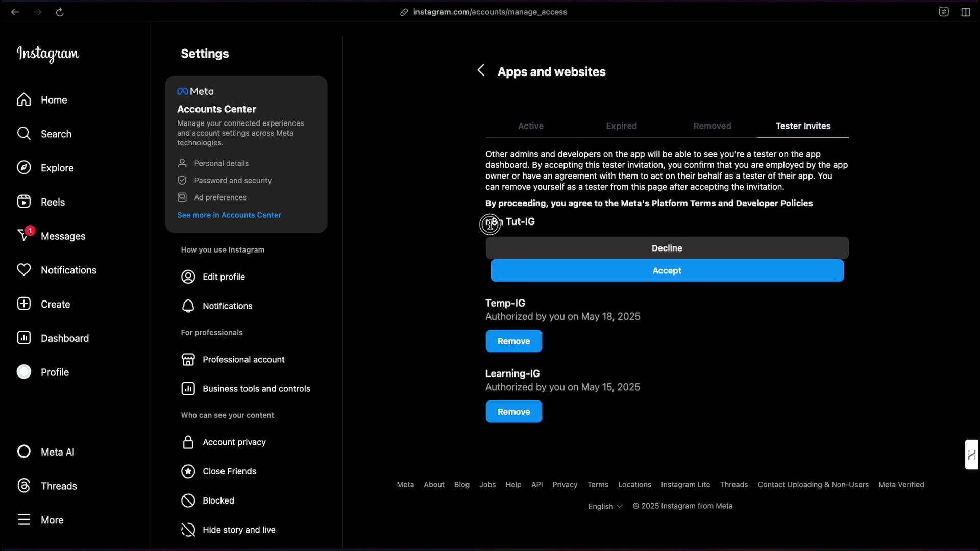This screenshot has height=551, width=980.
Task: Open Password and security
Action: point(232,180)
